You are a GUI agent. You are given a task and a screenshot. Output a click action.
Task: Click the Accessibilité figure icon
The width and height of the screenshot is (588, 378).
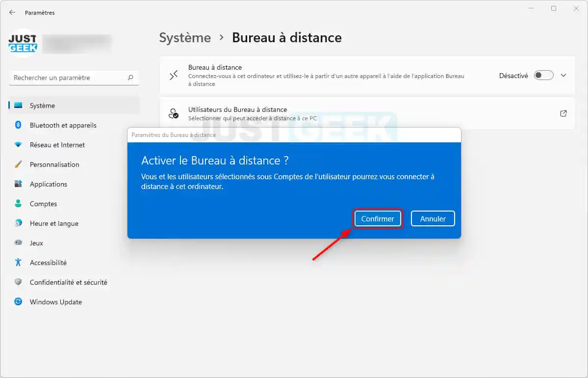tap(18, 262)
